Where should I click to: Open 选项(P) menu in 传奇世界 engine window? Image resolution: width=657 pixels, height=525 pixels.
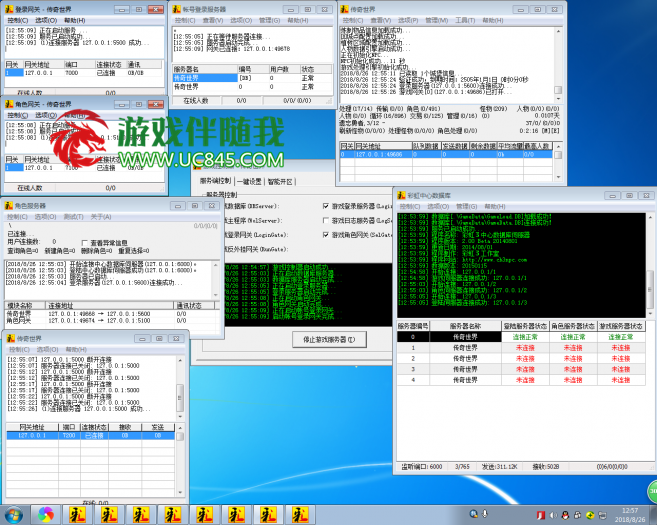(408, 20)
